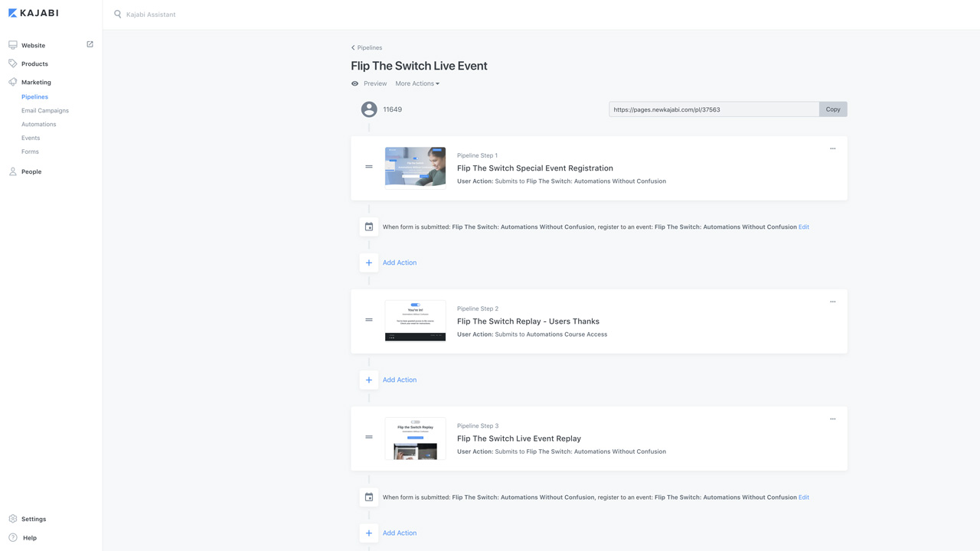Click Add Action link below Step 3
980x551 pixels.
click(400, 533)
